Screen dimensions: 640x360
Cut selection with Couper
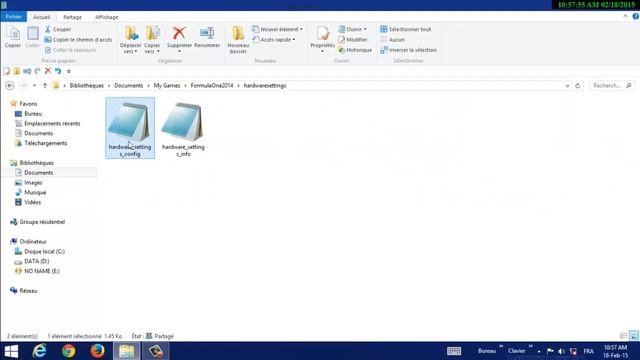tap(58, 29)
